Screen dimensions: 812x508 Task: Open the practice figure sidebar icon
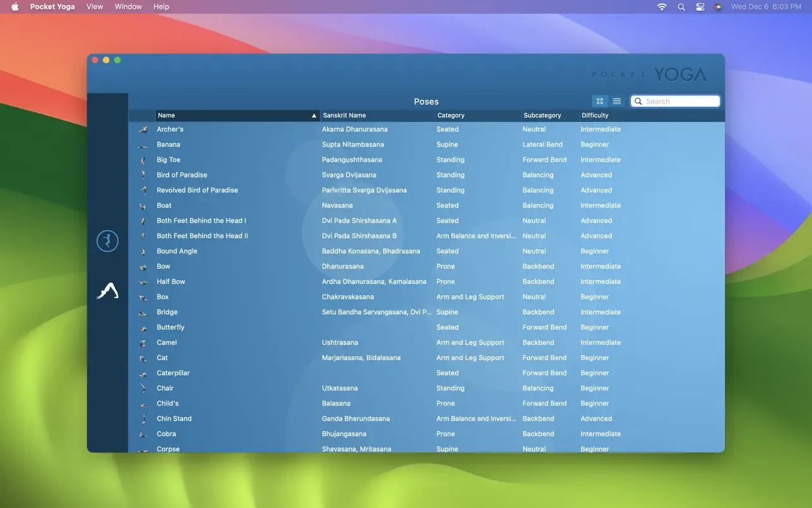pyautogui.click(x=107, y=241)
